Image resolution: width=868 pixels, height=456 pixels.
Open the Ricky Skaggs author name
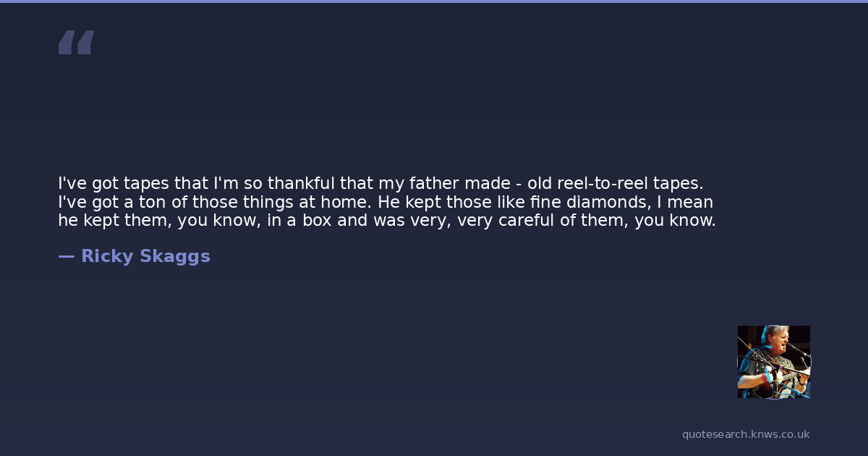pos(145,256)
